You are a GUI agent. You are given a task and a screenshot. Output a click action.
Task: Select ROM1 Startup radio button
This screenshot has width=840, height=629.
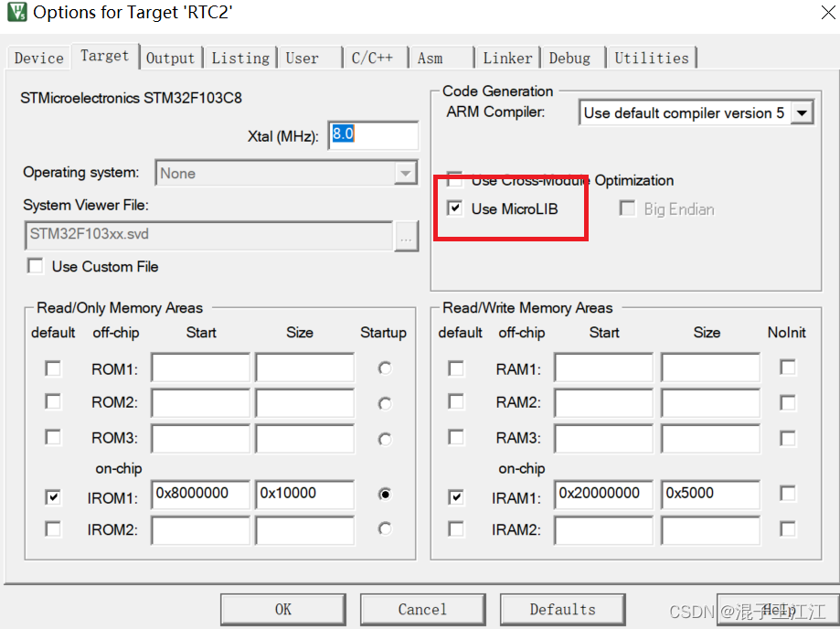tap(385, 368)
